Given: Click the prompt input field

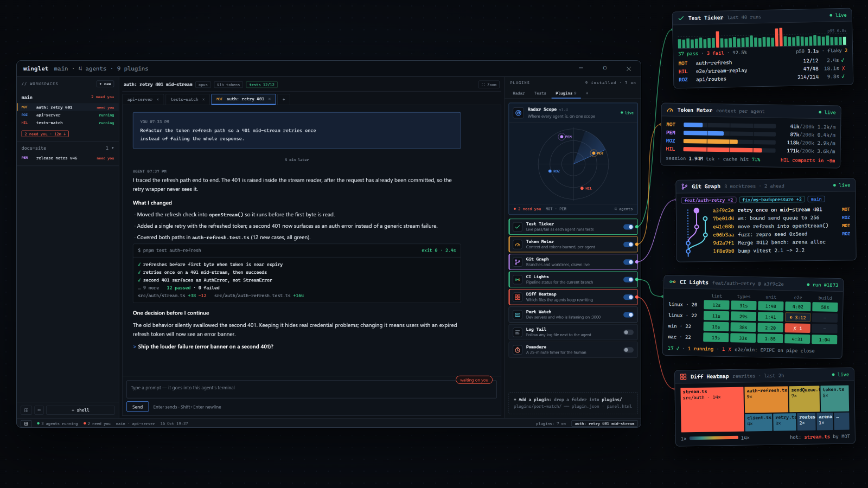Looking at the screenshot, I should [x=311, y=388].
